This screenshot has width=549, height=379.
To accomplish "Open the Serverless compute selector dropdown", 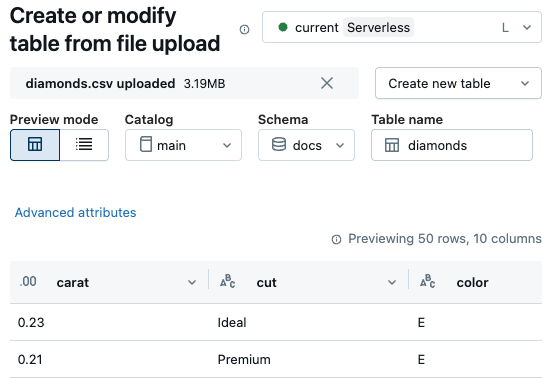I will point(402,27).
